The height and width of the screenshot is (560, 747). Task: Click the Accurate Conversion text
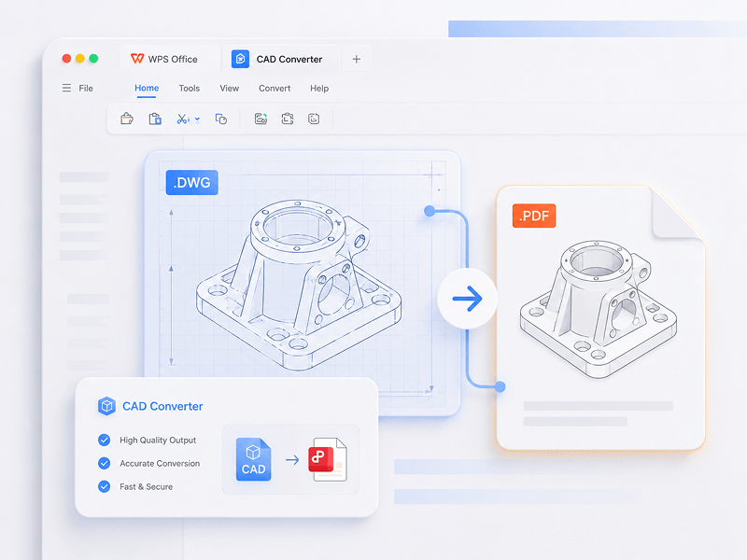(160, 463)
